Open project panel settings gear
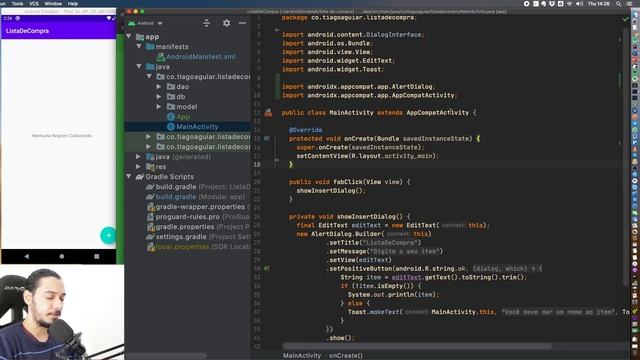The image size is (640, 360). tap(227, 23)
